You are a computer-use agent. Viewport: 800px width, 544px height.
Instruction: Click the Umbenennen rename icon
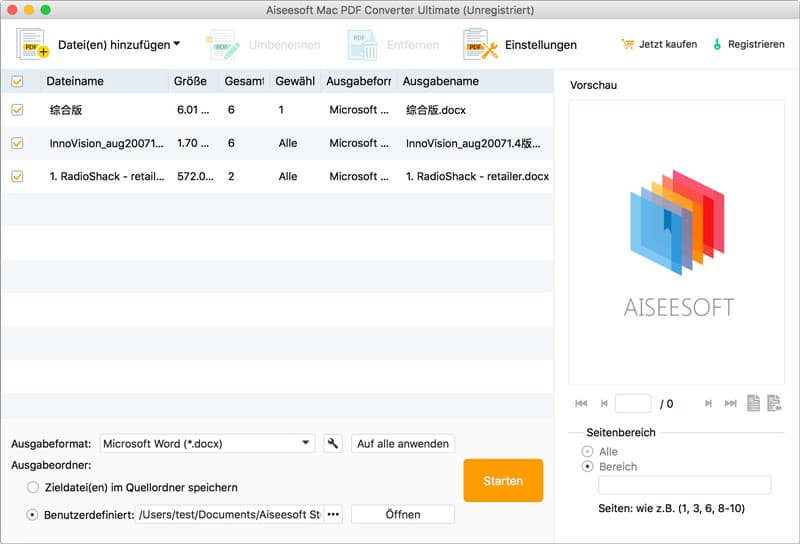(222, 44)
